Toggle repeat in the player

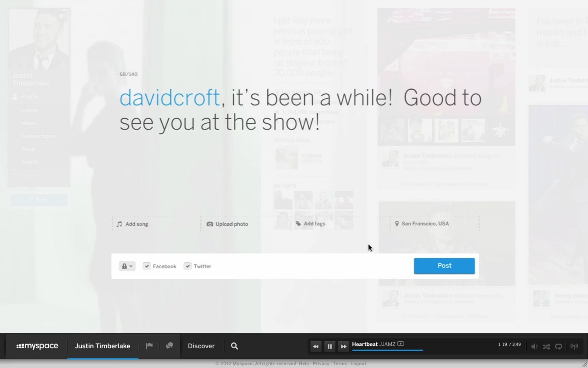559,346
